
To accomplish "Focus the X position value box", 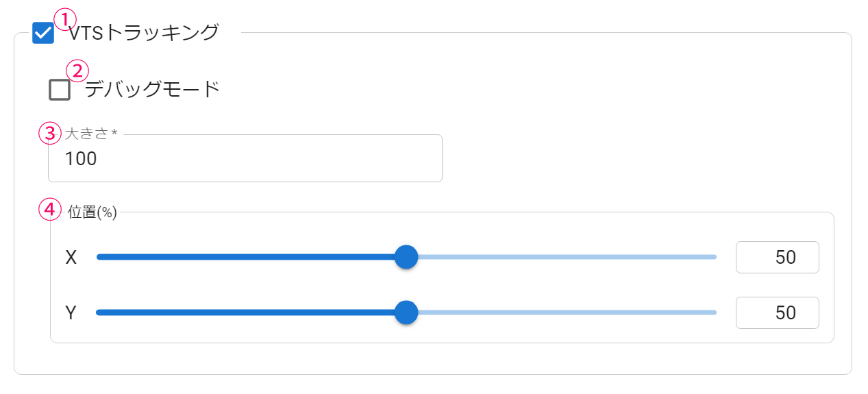I will (777, 257).
